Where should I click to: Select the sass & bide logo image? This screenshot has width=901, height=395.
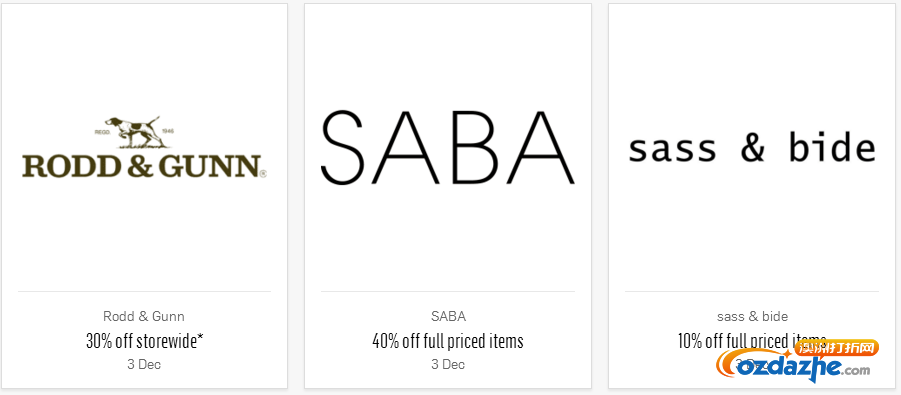tap(752, 147)
